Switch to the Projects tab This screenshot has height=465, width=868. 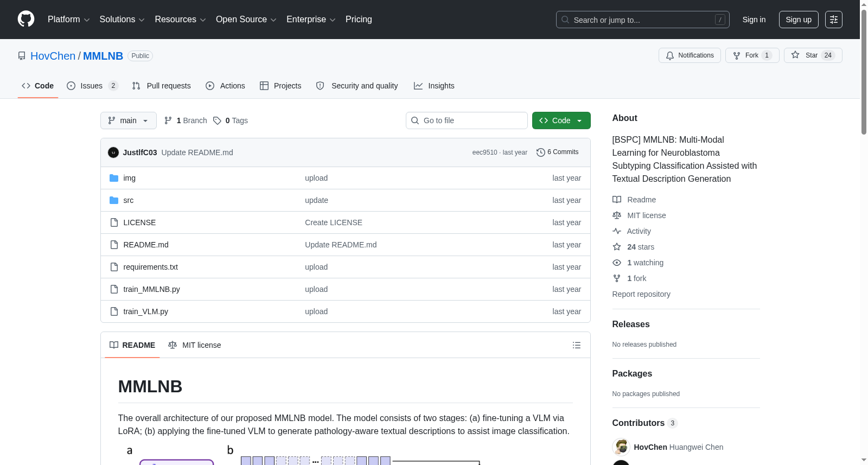280,86
